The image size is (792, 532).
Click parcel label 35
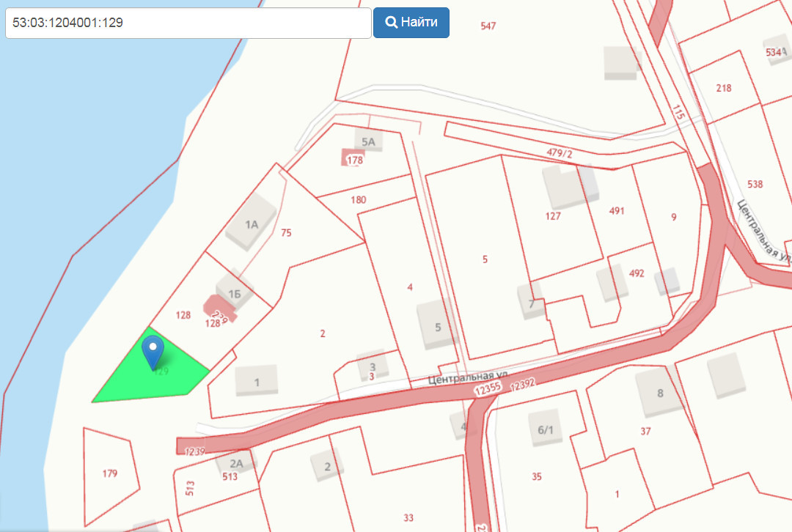click(536, 476)
